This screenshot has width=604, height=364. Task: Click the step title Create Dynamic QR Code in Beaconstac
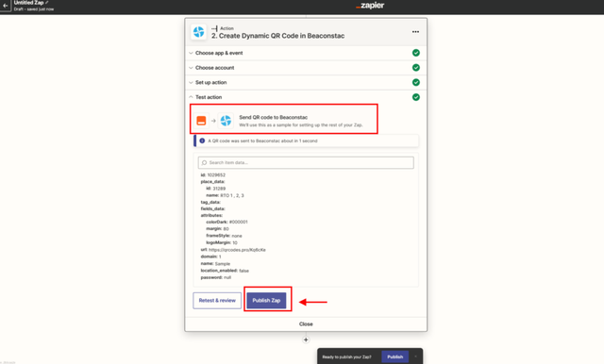coord(277,36)
